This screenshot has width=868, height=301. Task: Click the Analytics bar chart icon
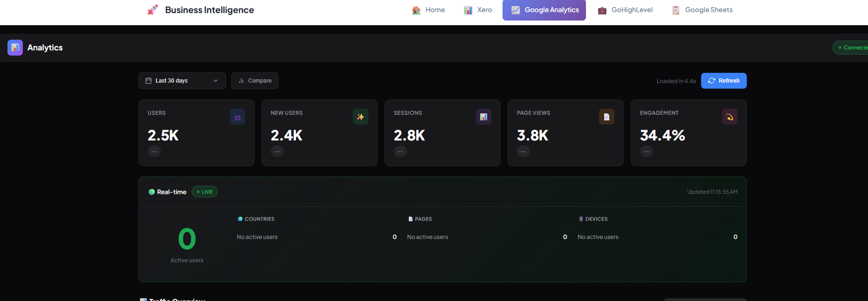click(x=15, y=48)
